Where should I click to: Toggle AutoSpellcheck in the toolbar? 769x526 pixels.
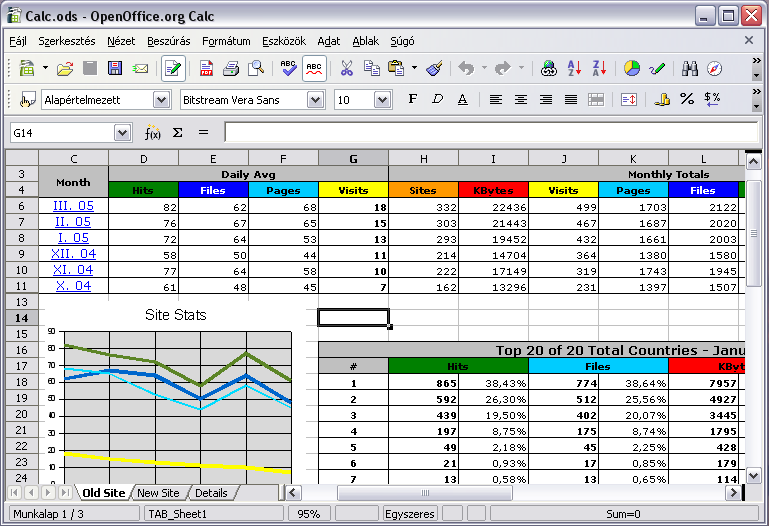[314, 69]
